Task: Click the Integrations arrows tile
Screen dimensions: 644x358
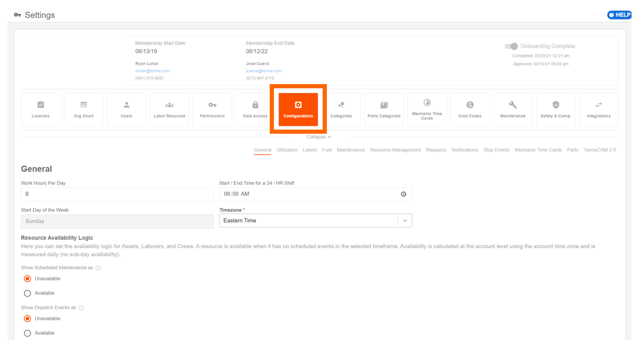Action: point(599,109)
